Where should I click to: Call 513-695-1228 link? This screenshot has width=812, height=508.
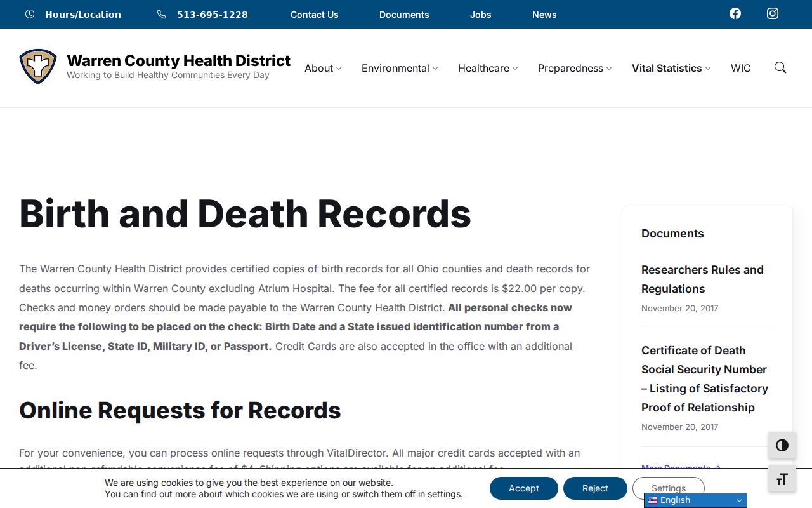coord(213,15)
